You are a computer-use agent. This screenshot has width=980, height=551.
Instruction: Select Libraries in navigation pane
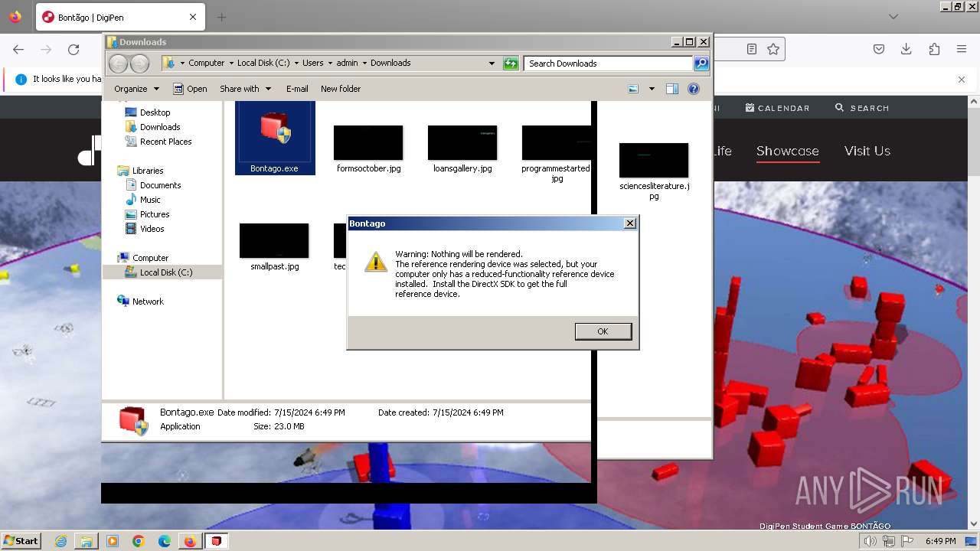[x=147, y=171]
